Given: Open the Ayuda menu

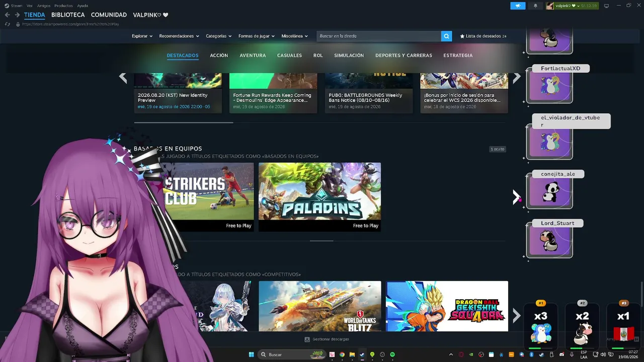Looking at the screenshot, I should pos(83,6).
